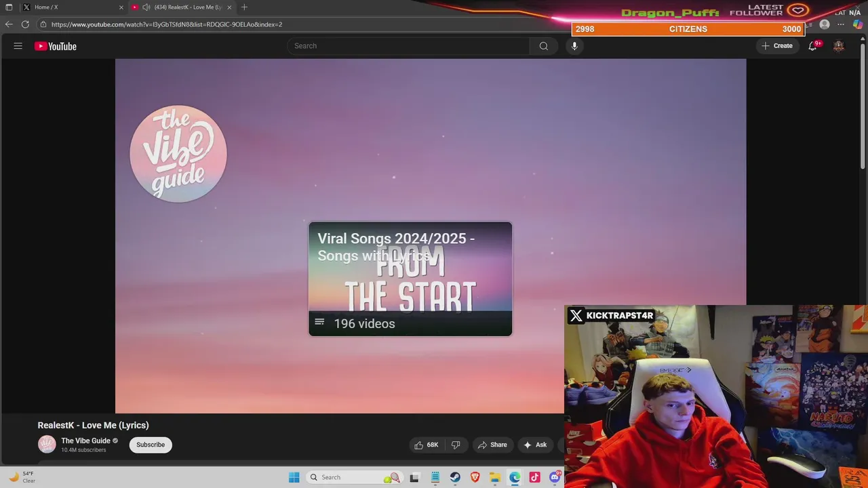This screenshot has height=488, width=868.
Task: Close the Home / X tab
Action: point(121,7)
